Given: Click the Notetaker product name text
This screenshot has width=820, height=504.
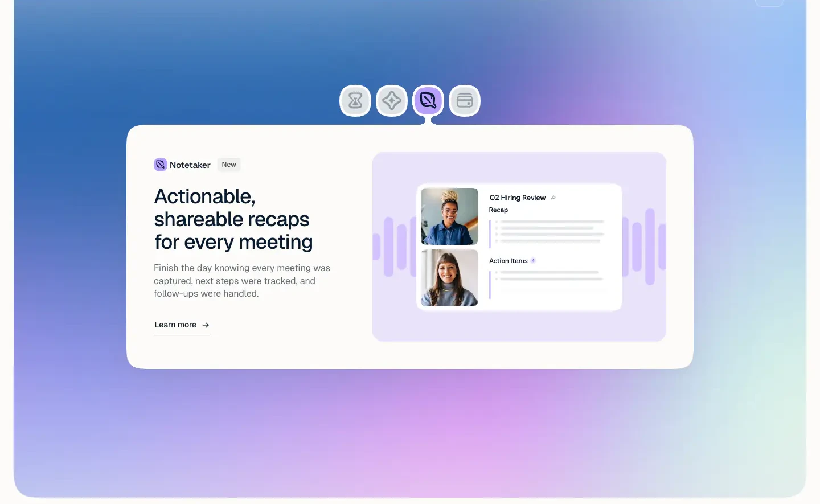Looking at the screenshot, I should tap(190, 165).
